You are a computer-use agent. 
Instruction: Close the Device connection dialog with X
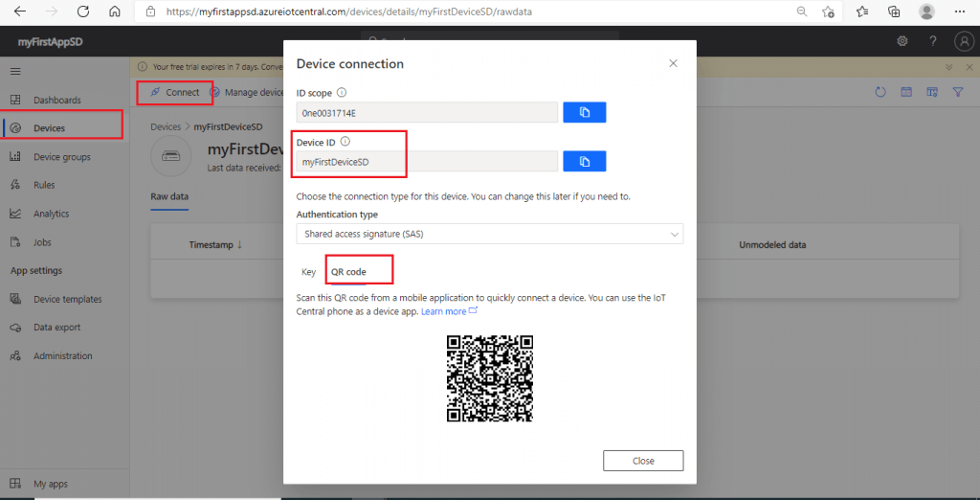pos(673,63)
